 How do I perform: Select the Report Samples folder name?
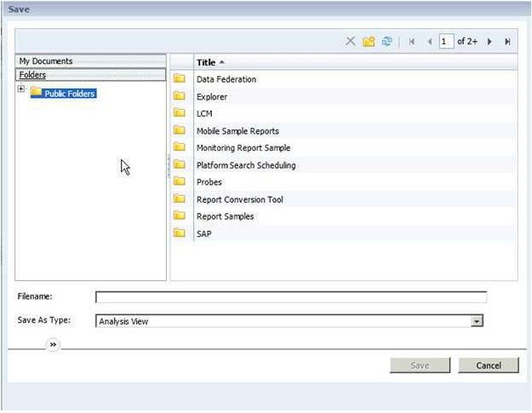pos(225,216)
